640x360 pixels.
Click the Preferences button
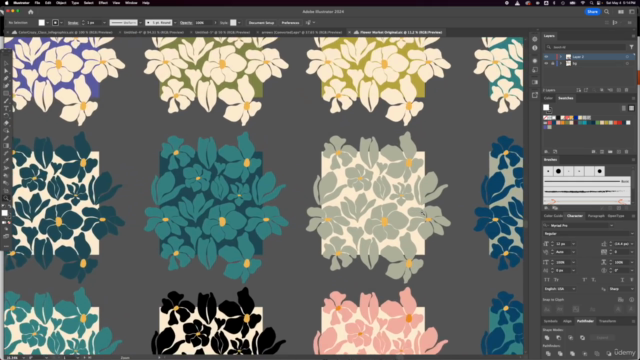click(290, 23)
